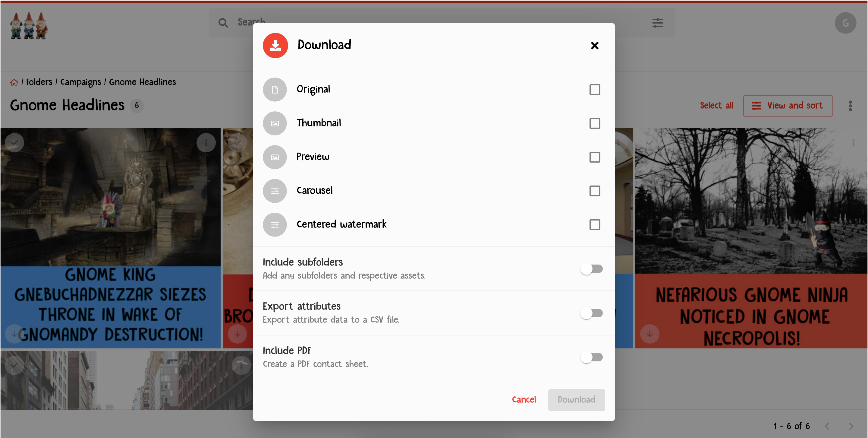Check the Centered watermark option

coord(594,224)
